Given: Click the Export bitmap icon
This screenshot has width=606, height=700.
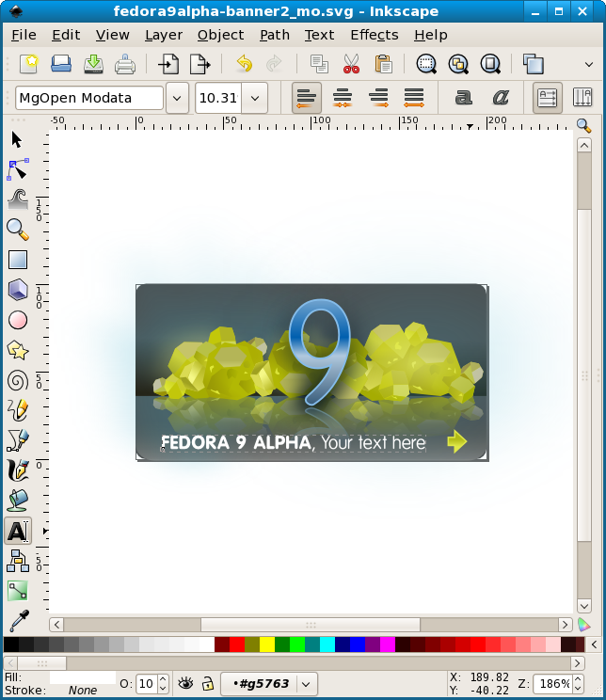Looking at the screenshot, I should click(200, 64).
